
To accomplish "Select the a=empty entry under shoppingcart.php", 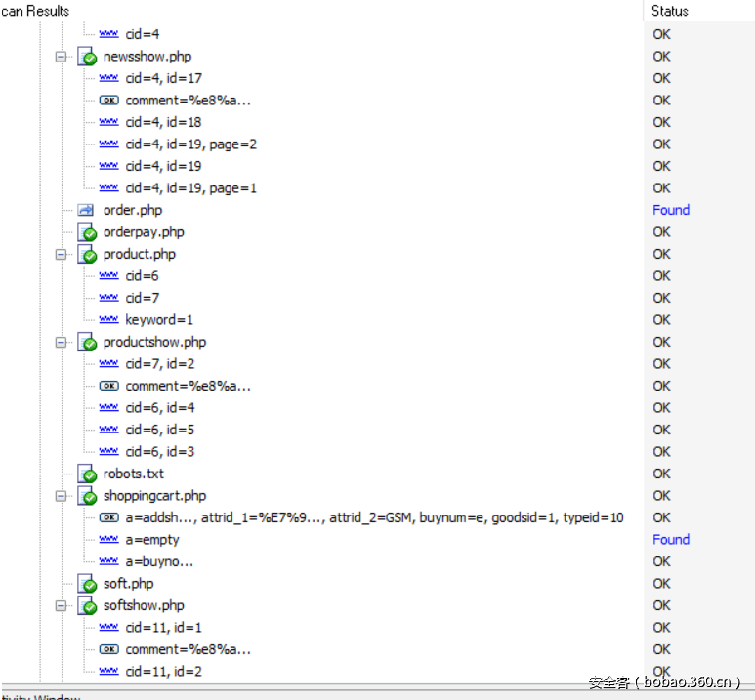I will [151, 540].
